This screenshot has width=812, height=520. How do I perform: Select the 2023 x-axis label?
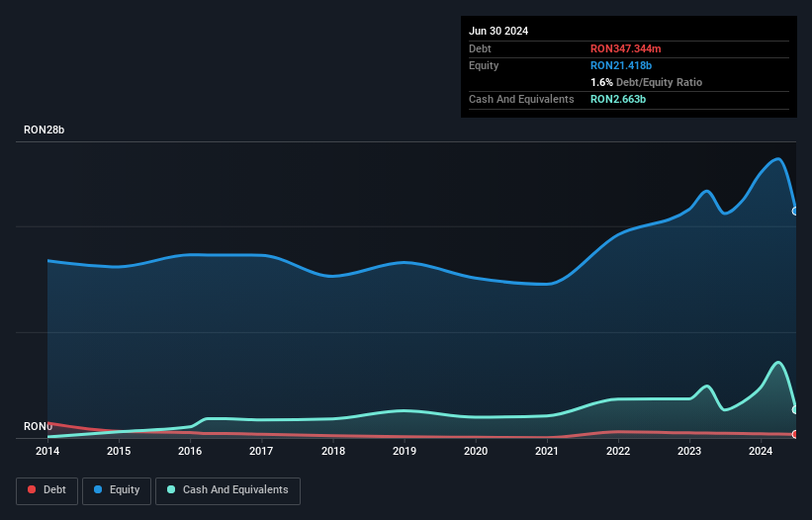(689, 451)
